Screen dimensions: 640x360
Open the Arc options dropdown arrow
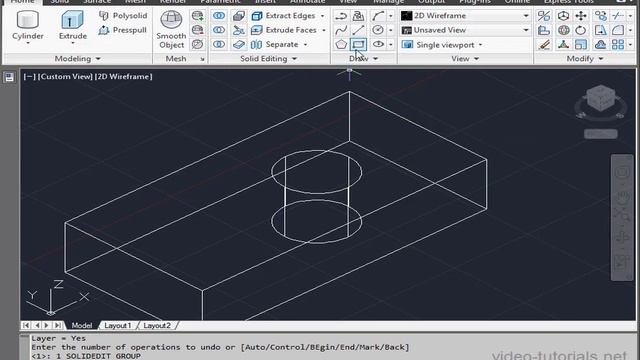pos(391,16)
